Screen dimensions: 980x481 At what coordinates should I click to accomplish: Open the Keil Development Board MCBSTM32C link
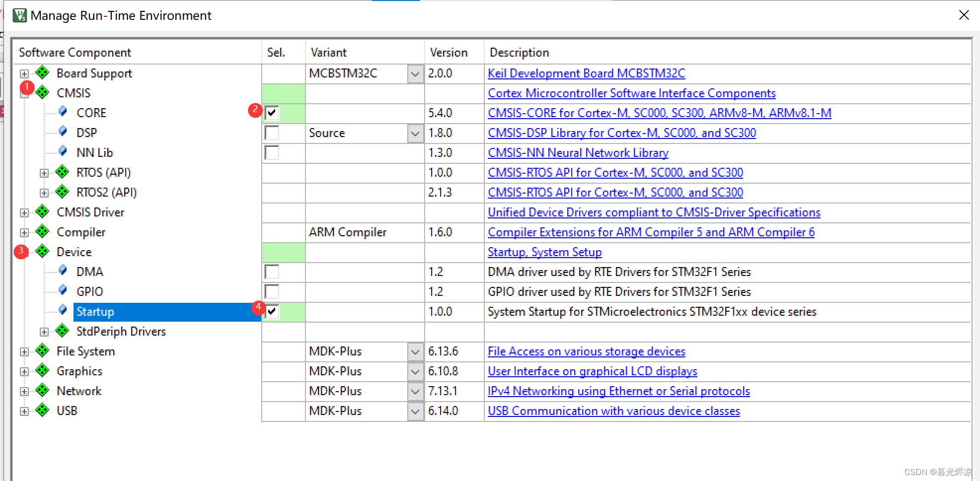[x=586, y=73]
